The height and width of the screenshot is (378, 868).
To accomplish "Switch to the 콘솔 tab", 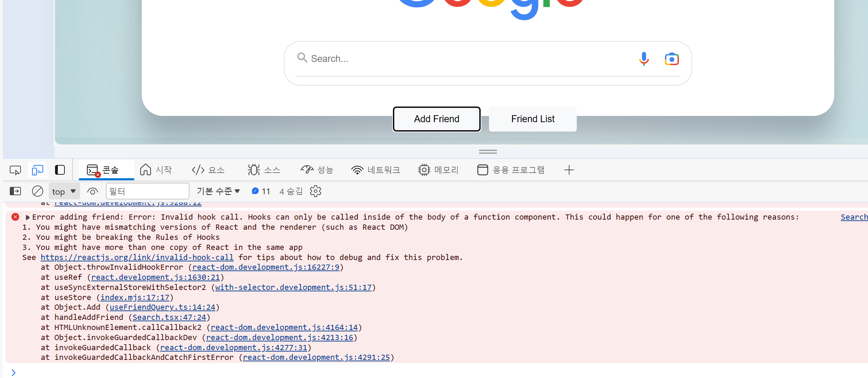I will (x=106, y=170).
